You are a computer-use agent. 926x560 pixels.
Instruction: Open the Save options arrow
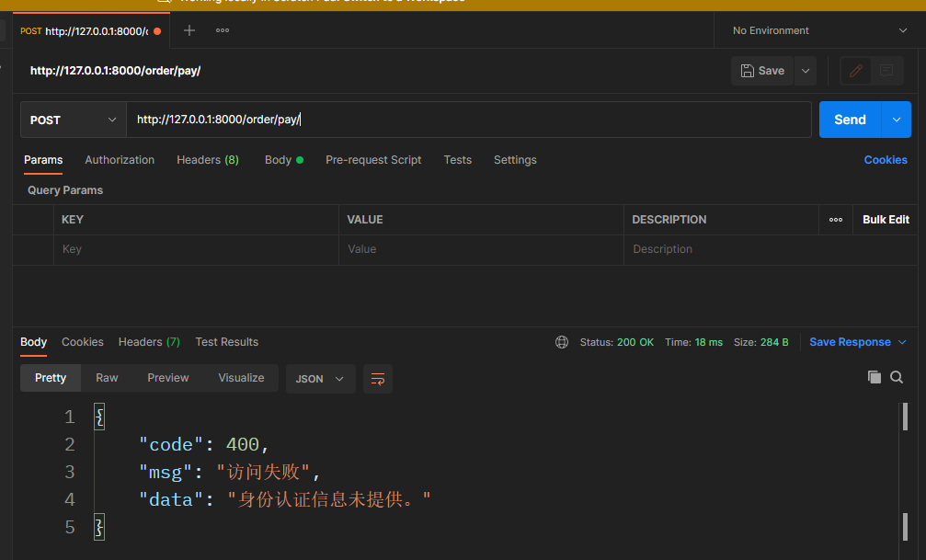(806, 71)
